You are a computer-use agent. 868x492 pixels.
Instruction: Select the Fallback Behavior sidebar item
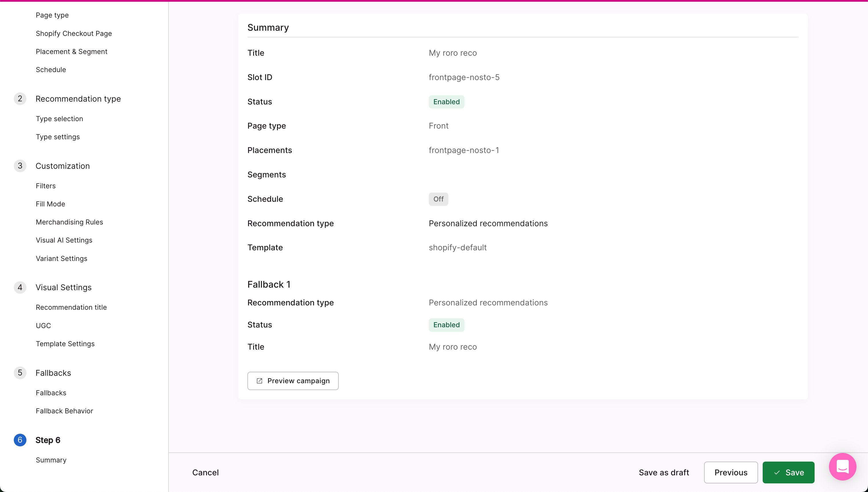point(64,411)
